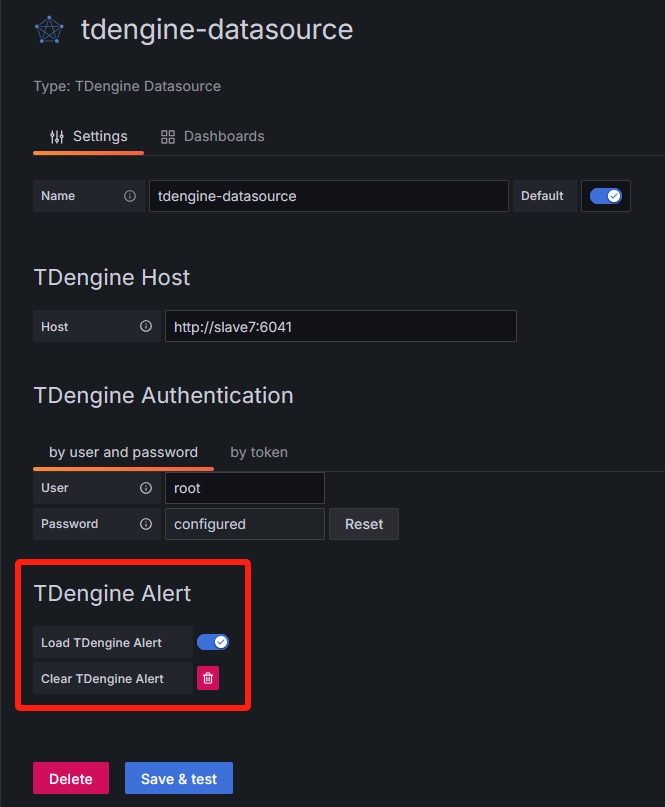Click the info icon beside Name
Viewport: 665px width, 807px height.
tap(130, 196)
